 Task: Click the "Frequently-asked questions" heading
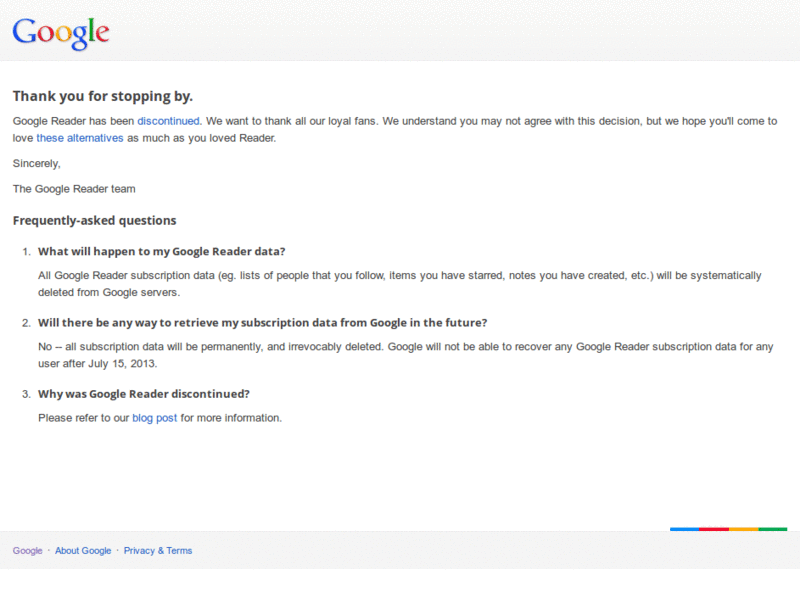[94, 220]
